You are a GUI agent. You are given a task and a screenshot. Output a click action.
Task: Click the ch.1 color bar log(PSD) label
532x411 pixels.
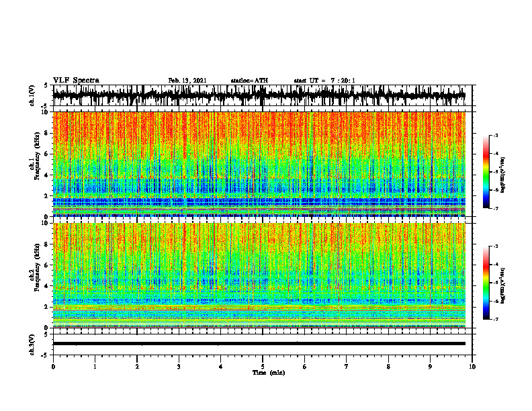tap(504, 175)
